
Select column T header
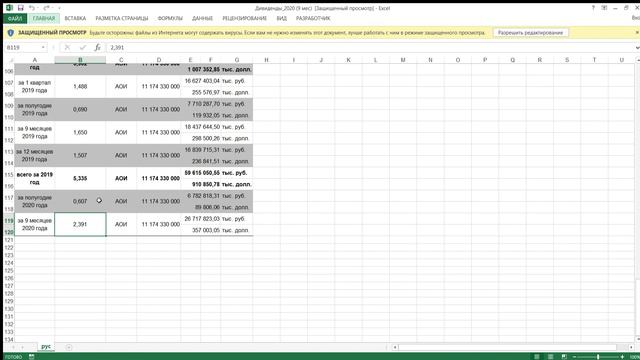click(594, 60)
